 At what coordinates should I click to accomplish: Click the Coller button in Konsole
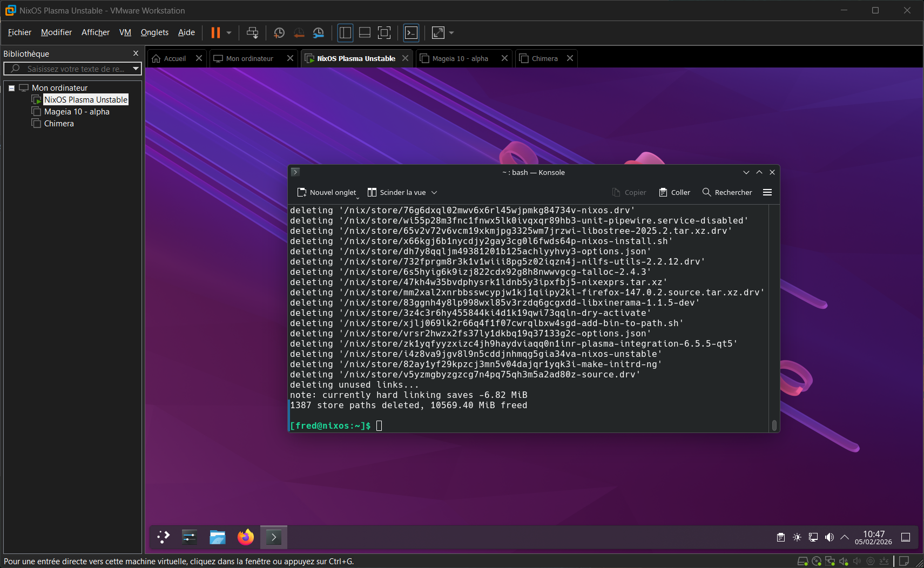(x=675, y=193)
